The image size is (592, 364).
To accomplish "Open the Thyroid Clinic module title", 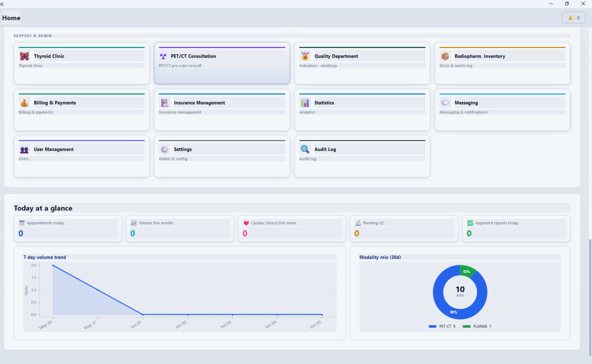I will click(49, 56).
